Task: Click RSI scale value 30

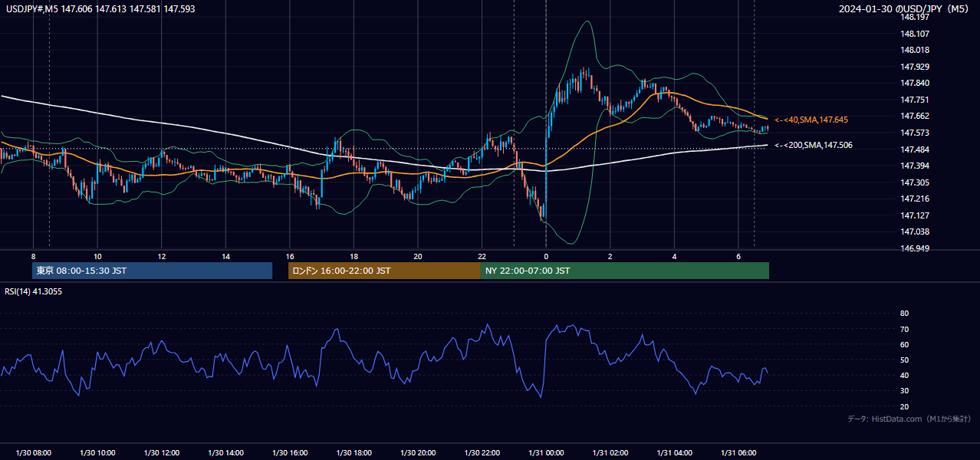Action: (905, 391)
